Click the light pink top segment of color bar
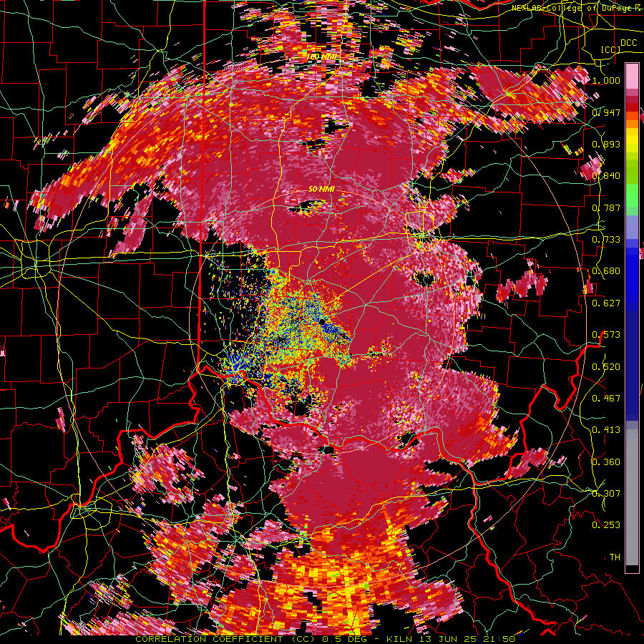 [632, 77]
